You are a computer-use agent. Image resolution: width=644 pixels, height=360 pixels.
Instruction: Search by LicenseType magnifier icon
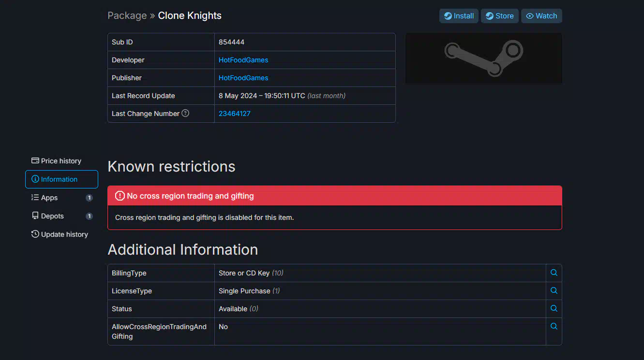tap(554, 290)
